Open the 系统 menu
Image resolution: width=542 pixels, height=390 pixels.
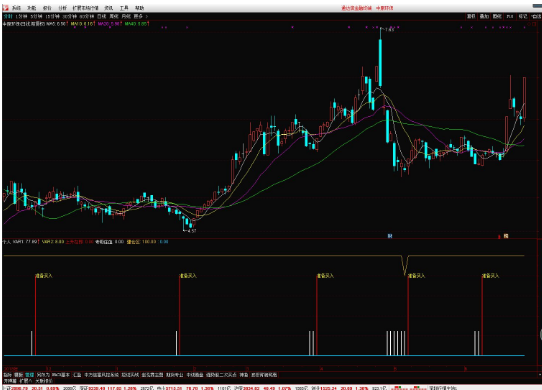tap(16, 8)
